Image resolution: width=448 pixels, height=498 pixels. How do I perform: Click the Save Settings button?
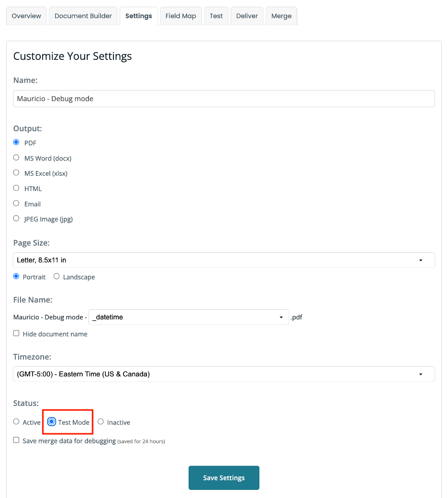click(x=224, y=478)
